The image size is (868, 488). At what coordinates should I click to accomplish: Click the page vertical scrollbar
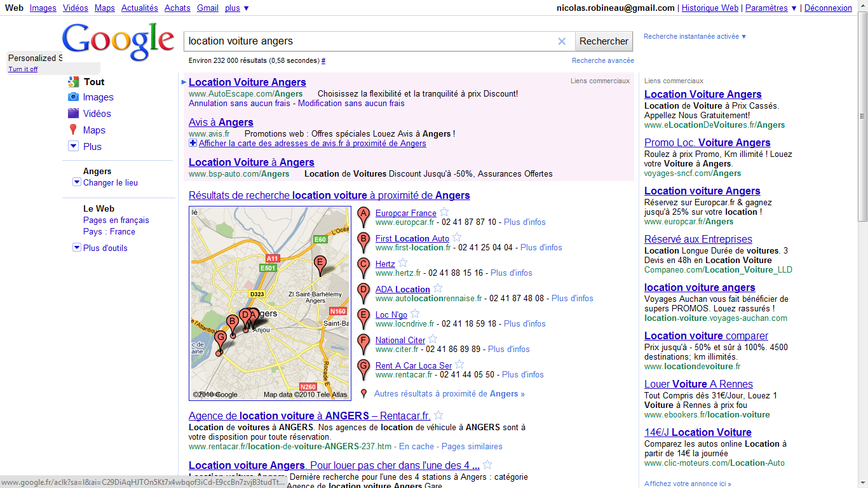tap(862, 127)
